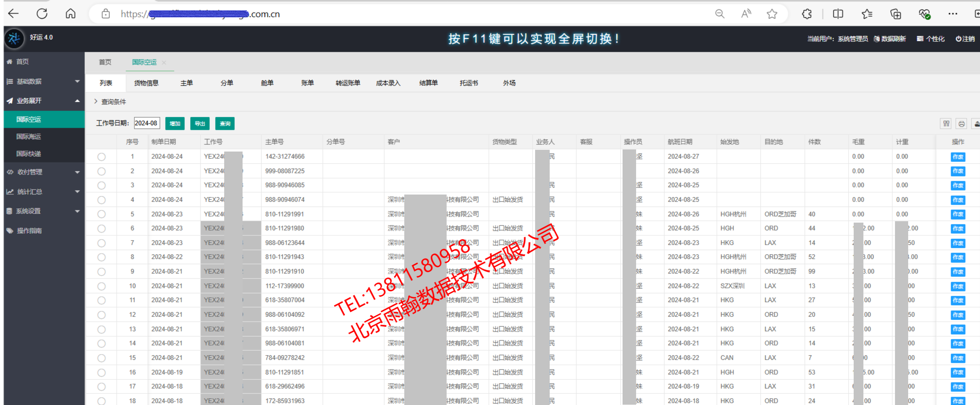Expand 收付管理 sidebar menu
Image resolution: width=980 pixels, height=405 pixels.
(44, 172)
